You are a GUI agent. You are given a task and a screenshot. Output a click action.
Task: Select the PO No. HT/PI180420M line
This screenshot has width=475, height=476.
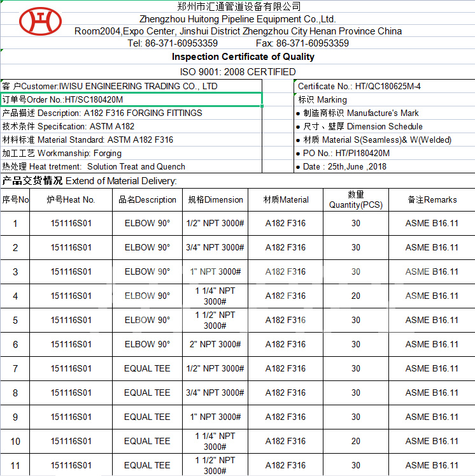(385, 153)
